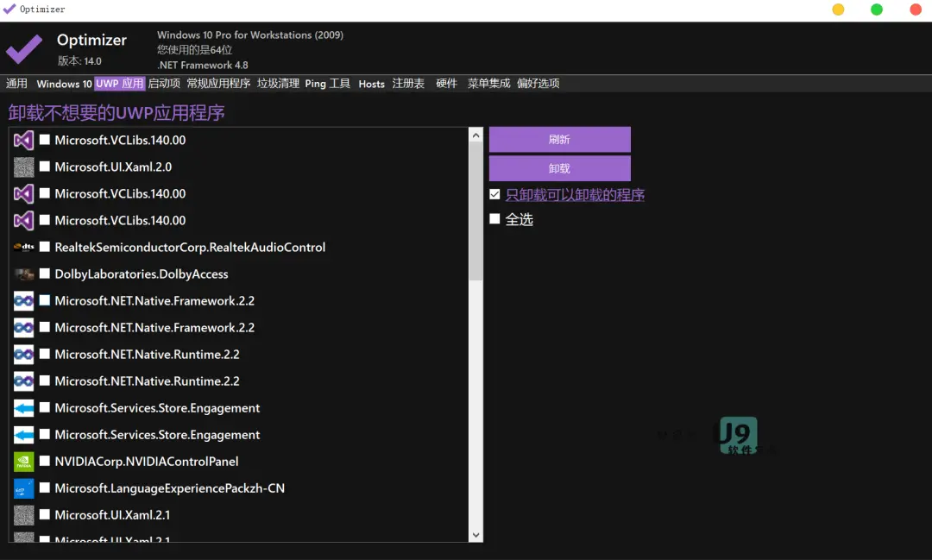Click the Microsoft.UI.Xaml.2.0 app icon
The width and height of the screenshot is (932, 560).
(24, 167)
